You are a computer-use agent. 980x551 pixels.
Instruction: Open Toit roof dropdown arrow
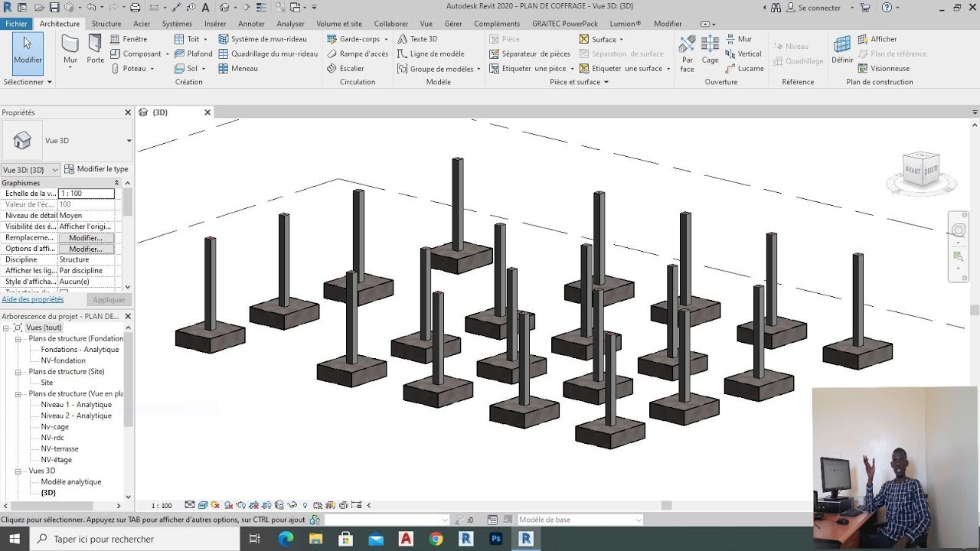pos(207,39)
